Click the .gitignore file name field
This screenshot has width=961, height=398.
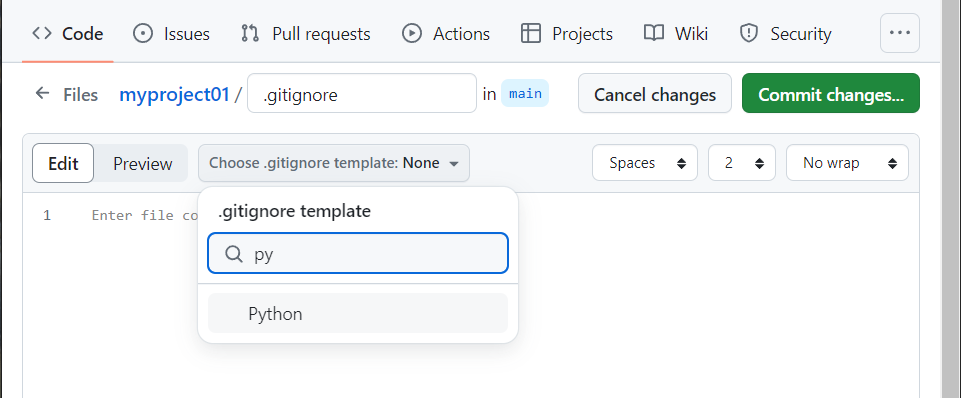362,93
